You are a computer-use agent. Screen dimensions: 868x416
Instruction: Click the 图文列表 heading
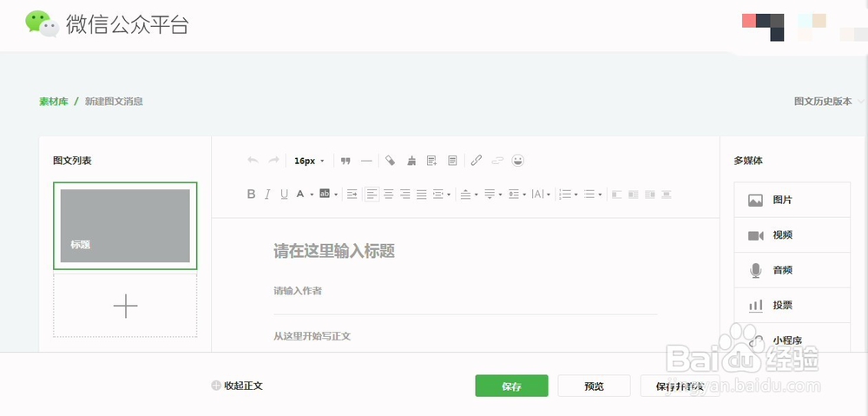click(x=72, y=161)
